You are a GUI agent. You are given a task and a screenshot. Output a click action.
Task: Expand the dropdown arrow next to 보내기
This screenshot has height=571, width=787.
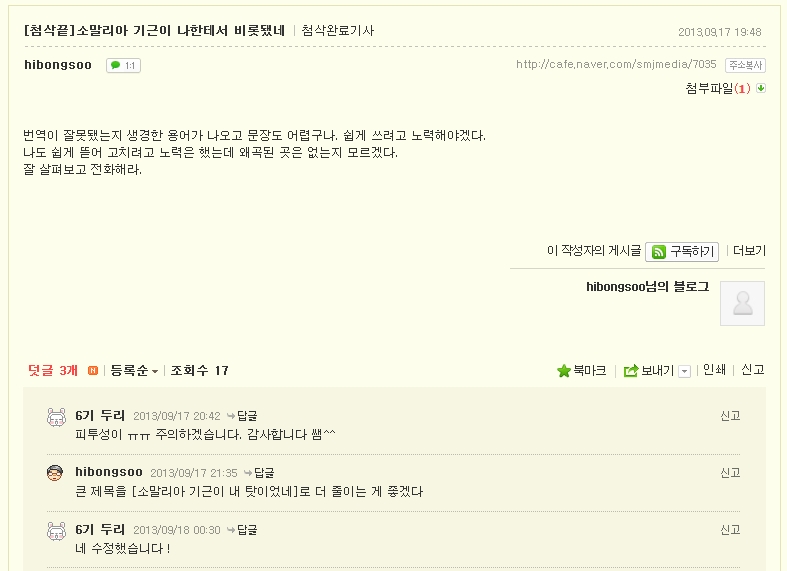684,371
